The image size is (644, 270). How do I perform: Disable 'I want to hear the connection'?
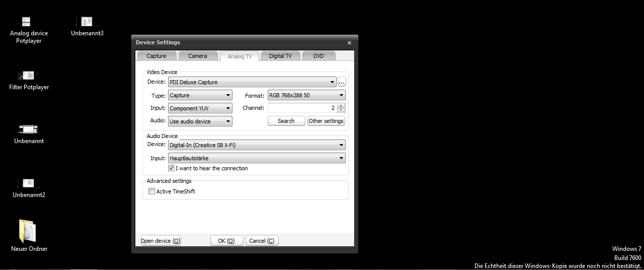click(172, 168)
